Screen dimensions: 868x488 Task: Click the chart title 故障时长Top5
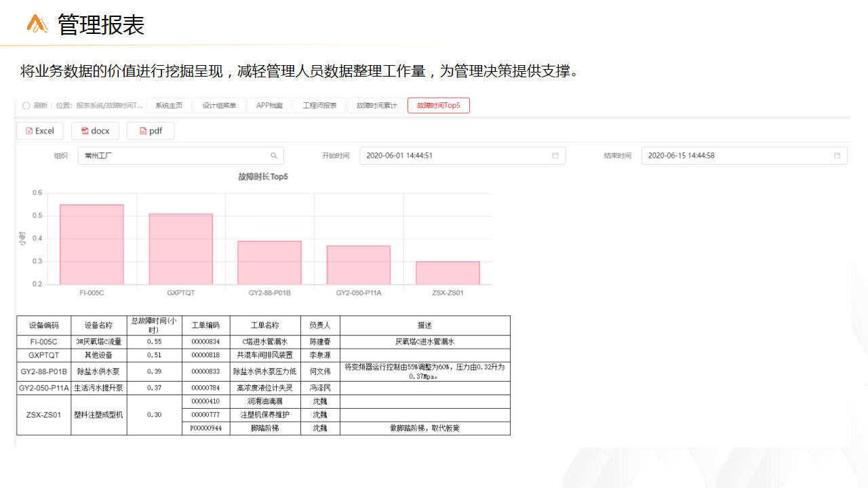263,177
